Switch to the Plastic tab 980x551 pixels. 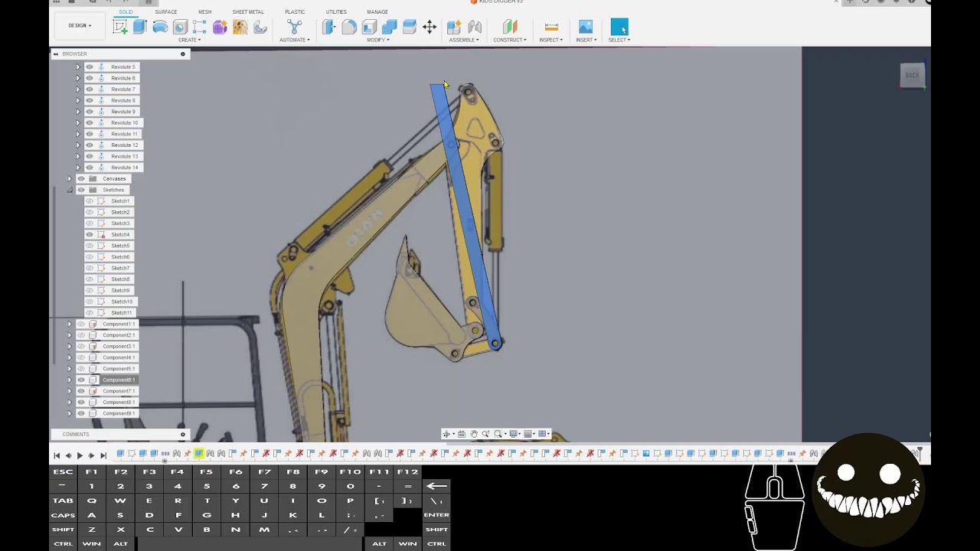(295, 12)
